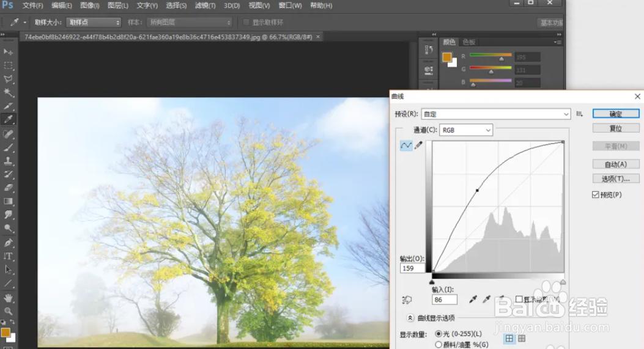Click the 复位 reset button

click(x=616, y=128)
